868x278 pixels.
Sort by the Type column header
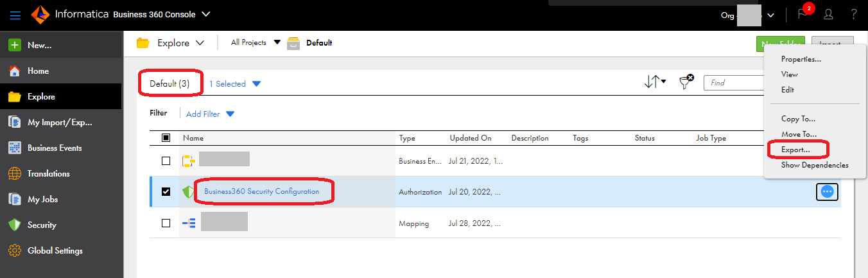coord(407,138)
